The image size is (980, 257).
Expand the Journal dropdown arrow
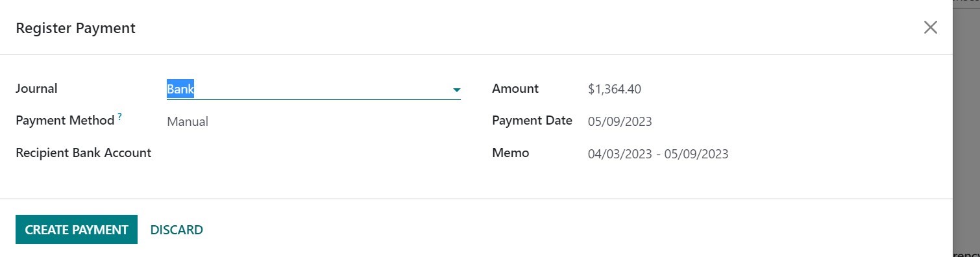click(456, 90)
